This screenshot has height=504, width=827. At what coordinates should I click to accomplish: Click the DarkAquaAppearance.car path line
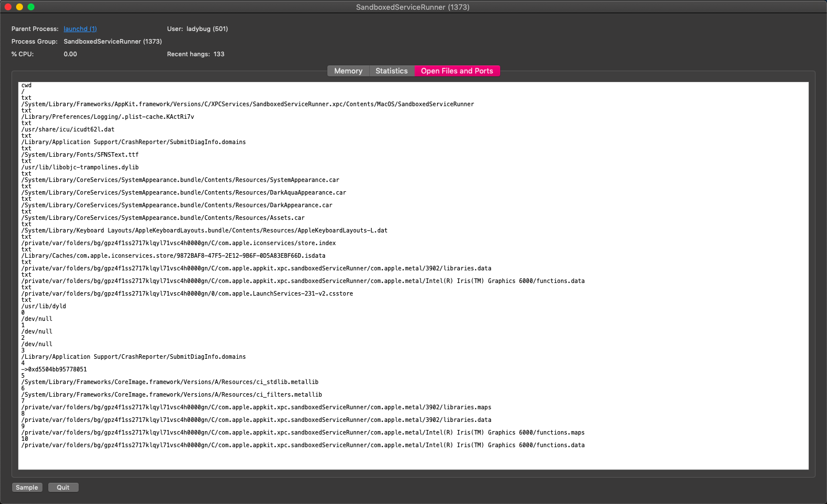pos(184,193)
